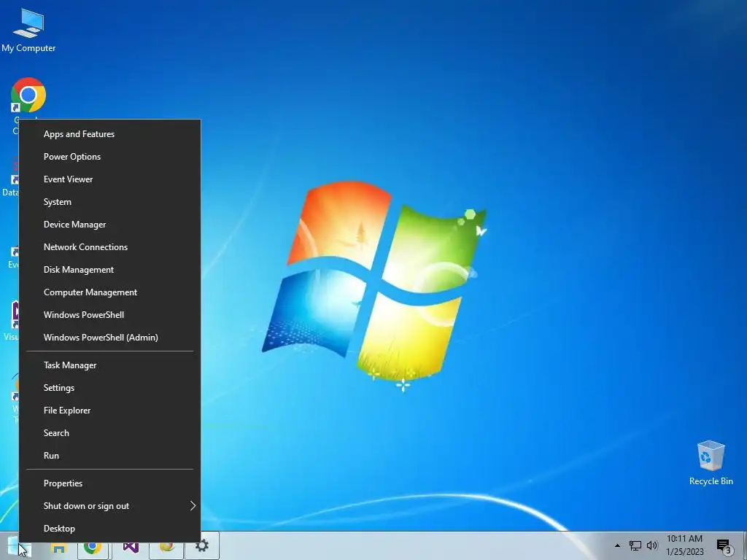
Task: Expand Shut down or sign out submenu
Action: 109,506
